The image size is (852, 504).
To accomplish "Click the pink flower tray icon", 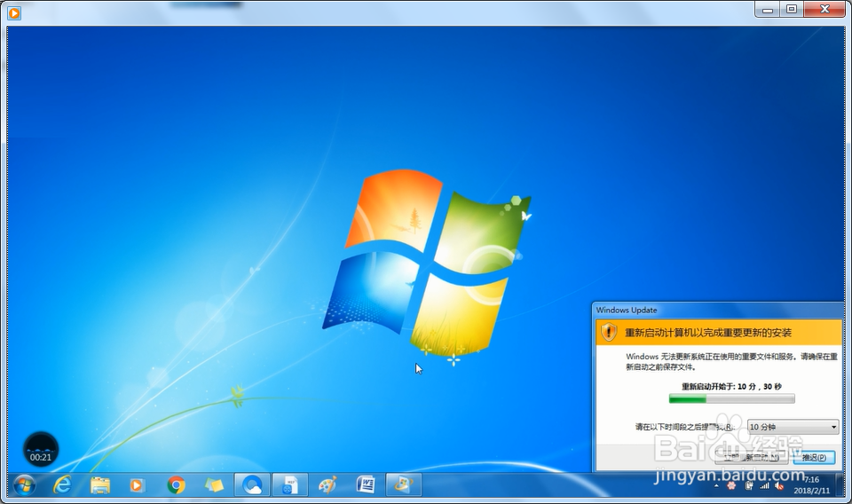I will [730, 485].
